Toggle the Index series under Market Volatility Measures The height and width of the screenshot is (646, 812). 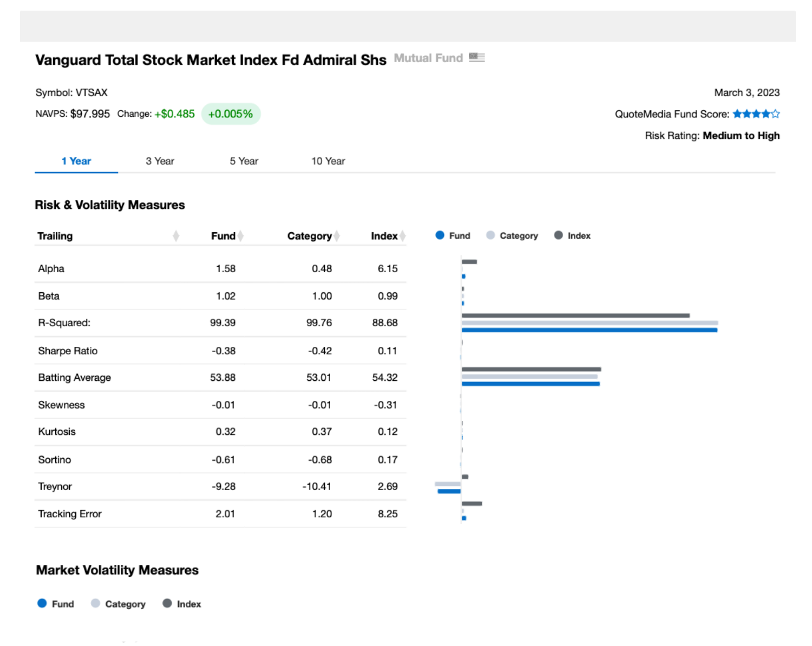coord(167,603)
